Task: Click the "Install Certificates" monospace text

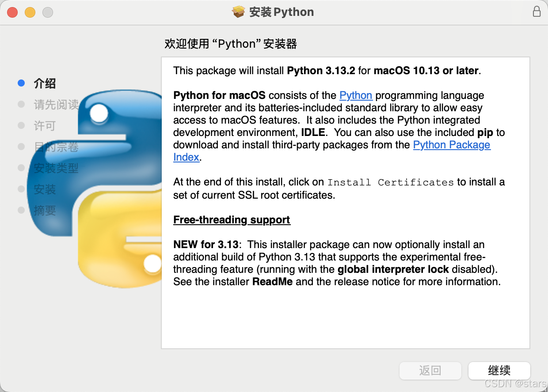Action: click(391, 182)
